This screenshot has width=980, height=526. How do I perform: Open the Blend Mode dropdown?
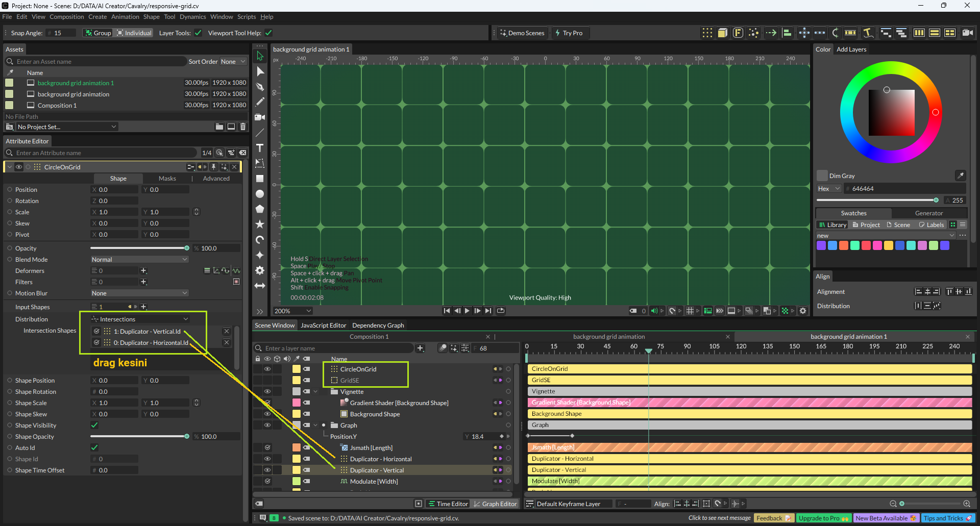point(139,259)
